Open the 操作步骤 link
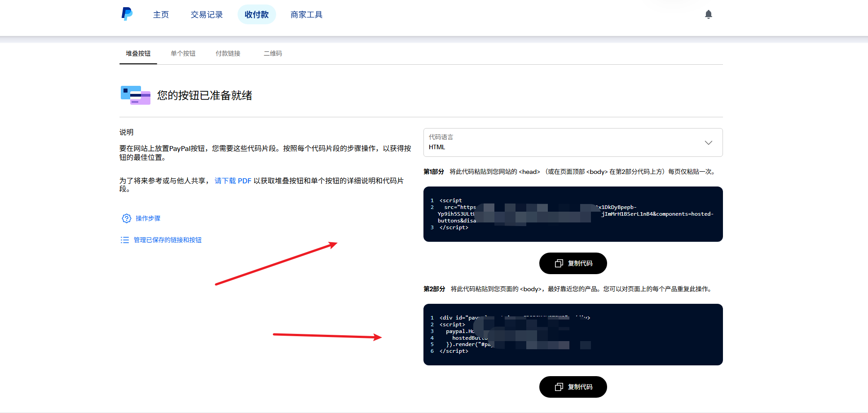This screenshot has width=868, height=413. coord(148,218)
